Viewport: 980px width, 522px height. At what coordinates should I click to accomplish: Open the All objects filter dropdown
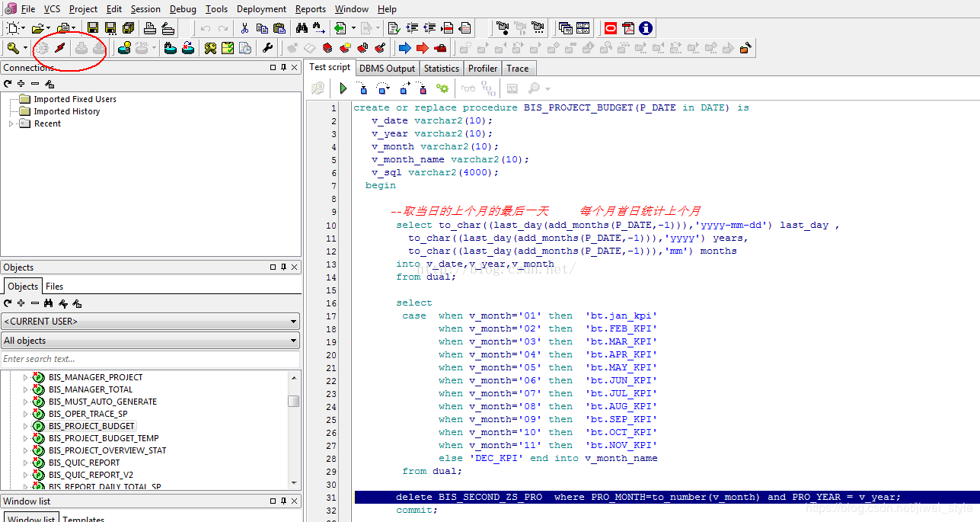click(150, 341)
